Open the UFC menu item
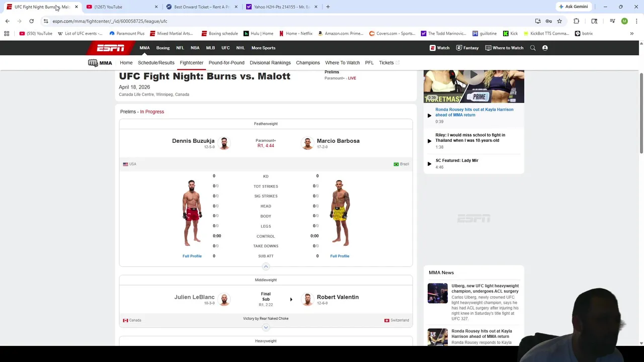The height and width of the screenshot is (362, 644). click(x=225, y=48)
